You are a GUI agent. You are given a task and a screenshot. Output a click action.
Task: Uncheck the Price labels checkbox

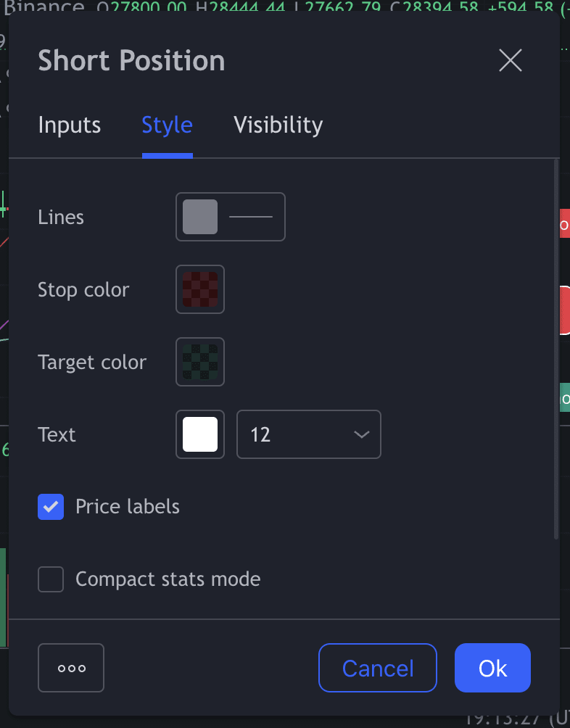(51, 507)
